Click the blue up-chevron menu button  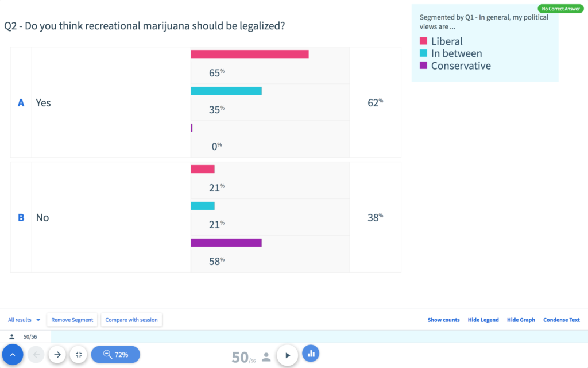pyautogui.click(x=13, y=355)
